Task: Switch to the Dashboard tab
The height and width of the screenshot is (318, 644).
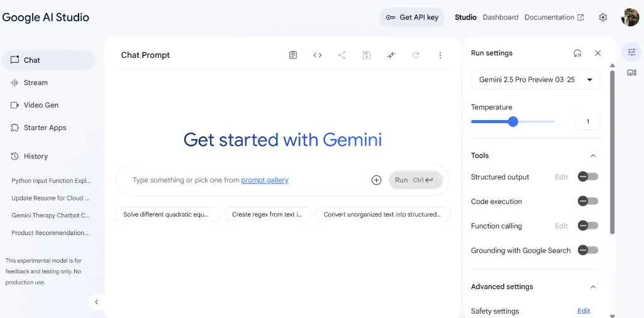Action: 500,17
